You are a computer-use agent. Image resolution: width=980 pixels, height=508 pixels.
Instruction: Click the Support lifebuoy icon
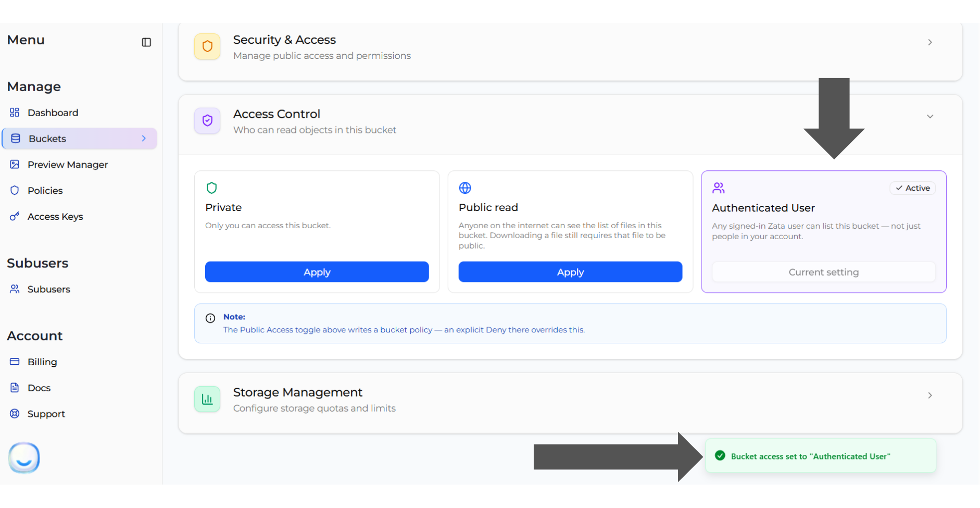tap(15, 414)
